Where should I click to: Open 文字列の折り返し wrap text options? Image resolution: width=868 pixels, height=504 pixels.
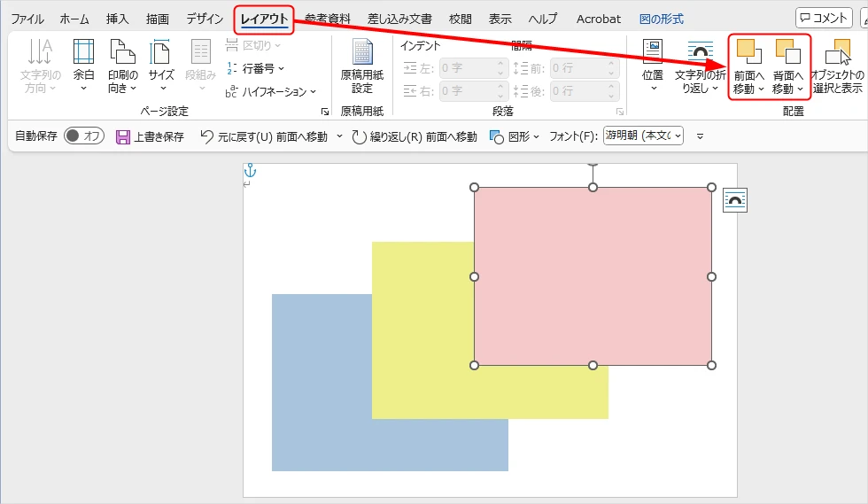click(700, 66)
